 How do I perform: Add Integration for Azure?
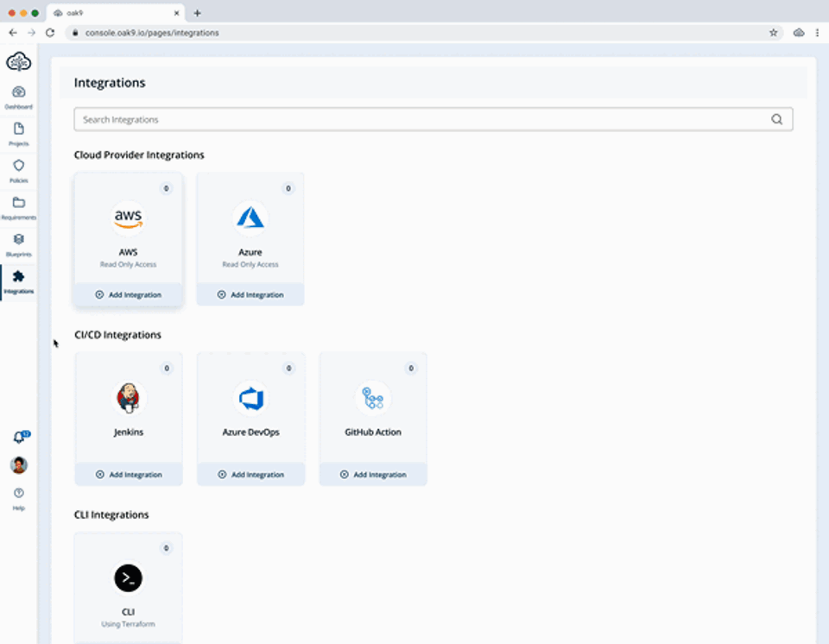click(250, 294)
